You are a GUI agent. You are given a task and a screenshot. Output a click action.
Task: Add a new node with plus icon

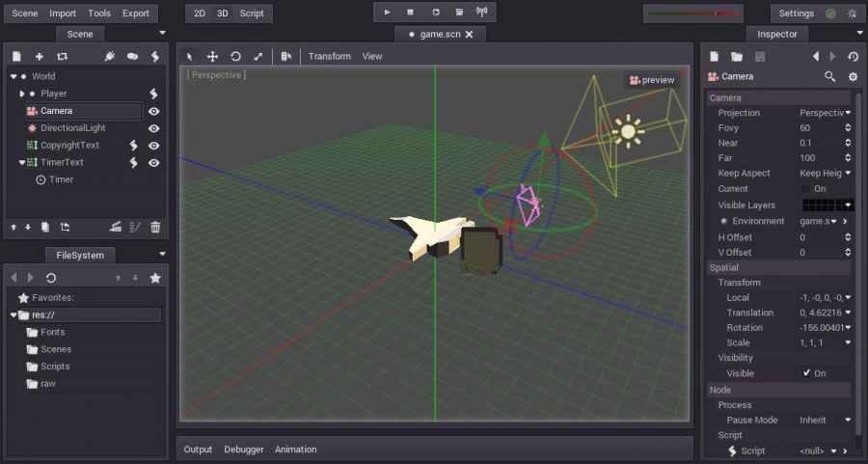pos(40,57)
